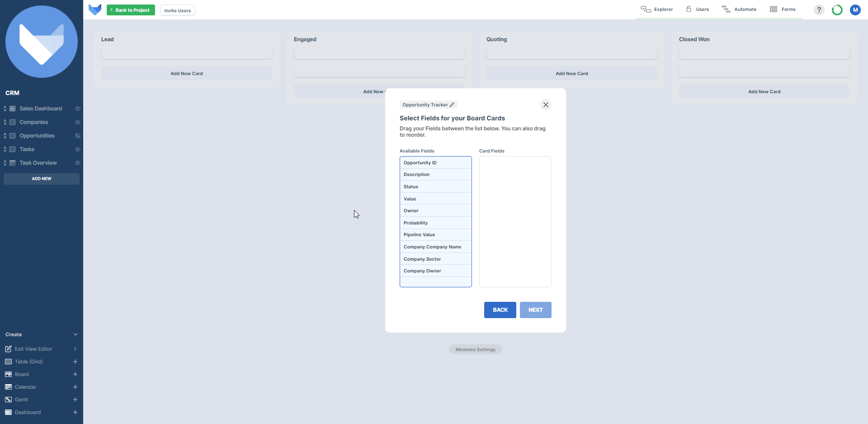
Task: Toggle visibility of Task Overview
Action: point(78,163)
